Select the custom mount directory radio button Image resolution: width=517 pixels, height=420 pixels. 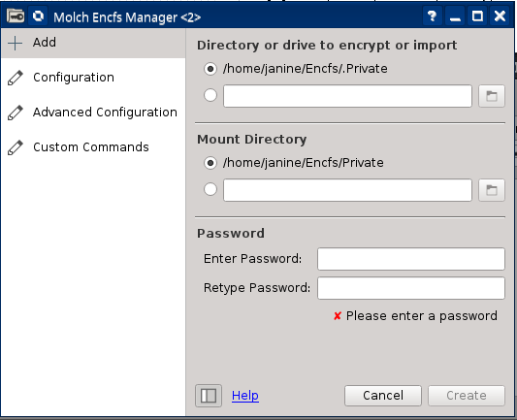[210, 189]
